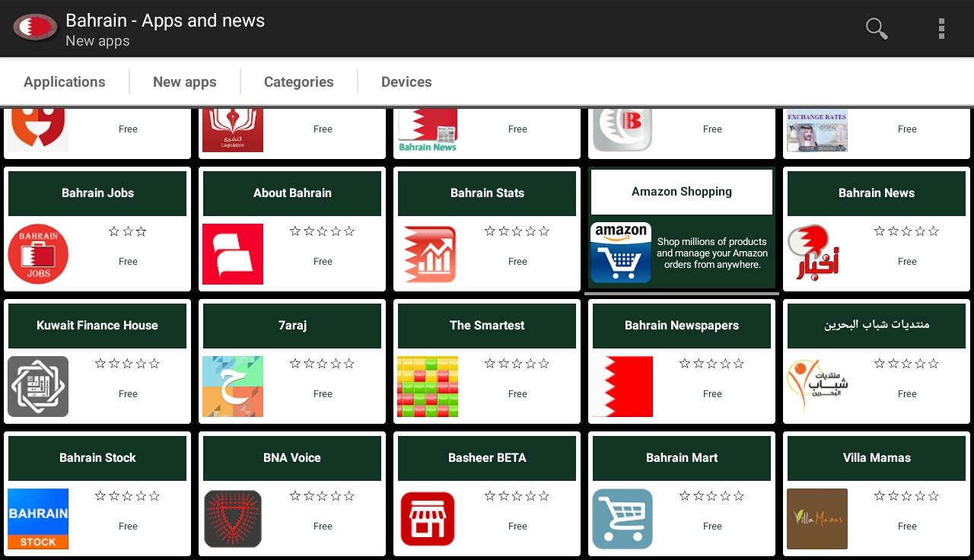Tap the Amazon shopping cart icon
Screen dimensions: 974x560
tap(621, 253)
